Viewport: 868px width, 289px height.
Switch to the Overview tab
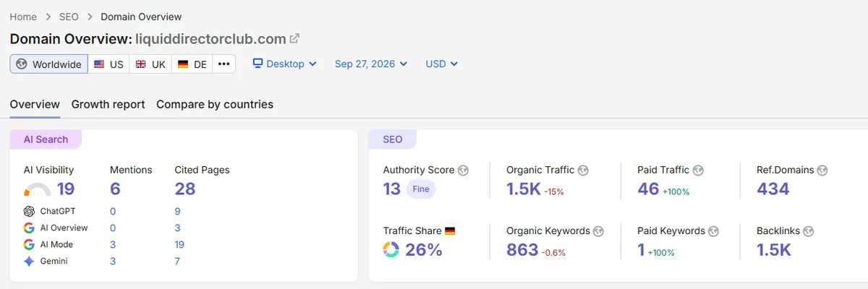point(35,104)
